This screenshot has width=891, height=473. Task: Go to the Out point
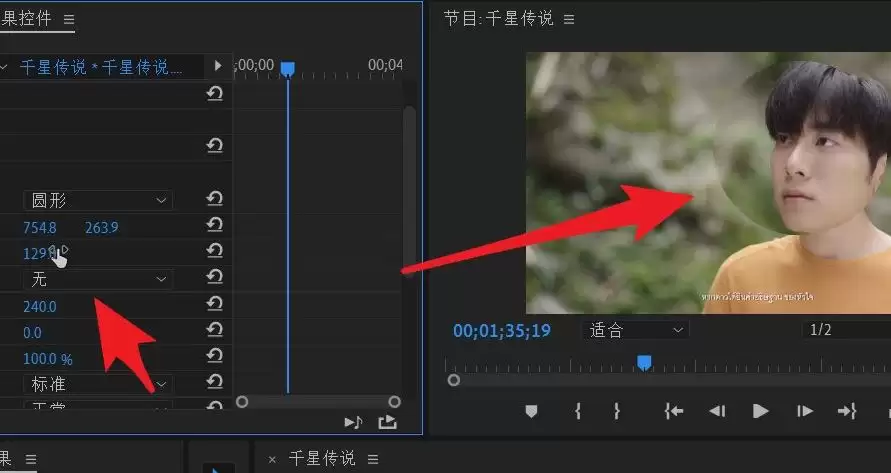[847, 411]
